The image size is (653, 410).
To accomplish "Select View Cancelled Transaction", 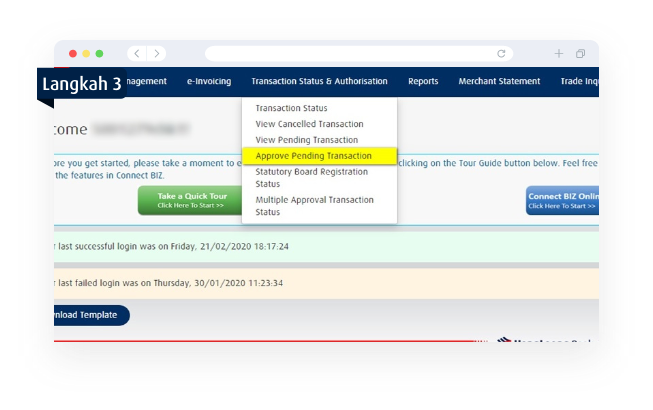I will click(309, 124).
